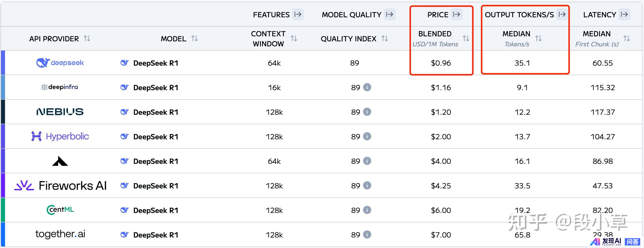Click quality info icon in deepinfra row
This screenshot has width=644, height=248.
(367, 87)
